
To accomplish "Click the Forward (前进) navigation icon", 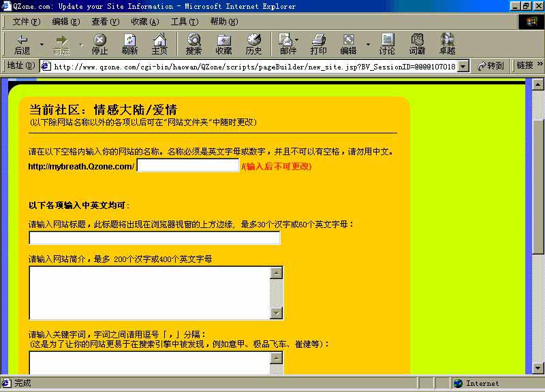I will tap(61, 42).
